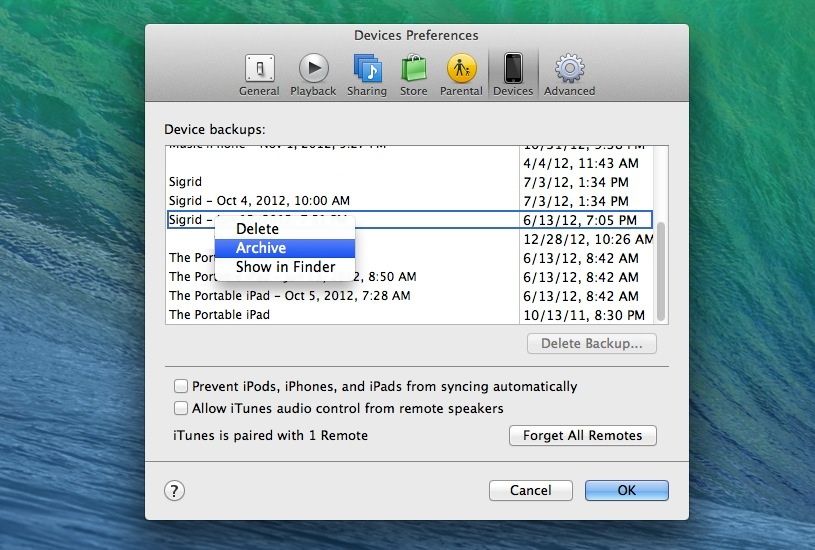Click the Help question mark button
Screen dimensions: 815x550
point(175,490)
